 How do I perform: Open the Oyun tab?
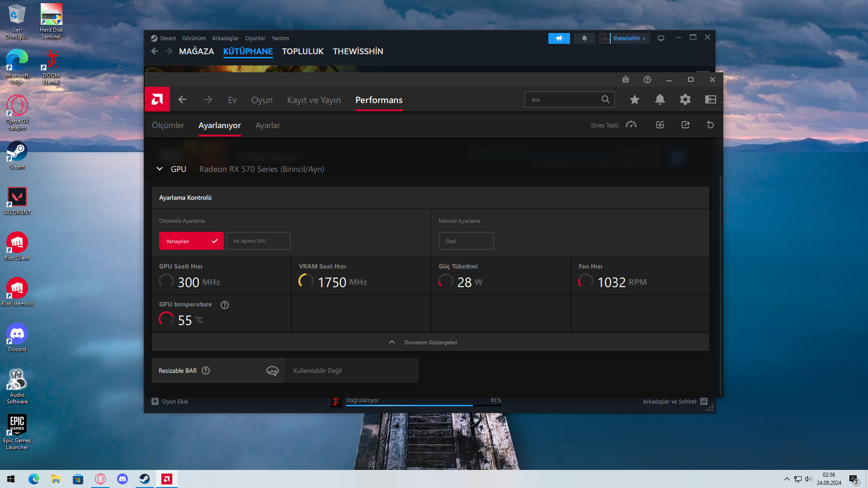(x=262, y=100)
